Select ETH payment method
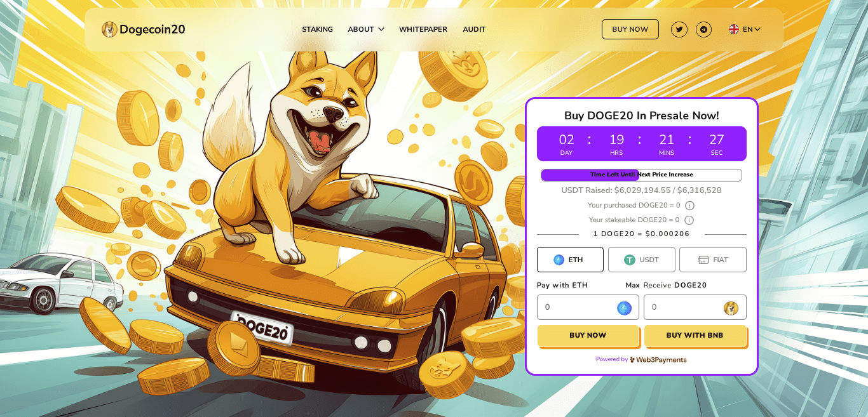Image resolution: width=868 pixels, height=417 pixels. 570,260
